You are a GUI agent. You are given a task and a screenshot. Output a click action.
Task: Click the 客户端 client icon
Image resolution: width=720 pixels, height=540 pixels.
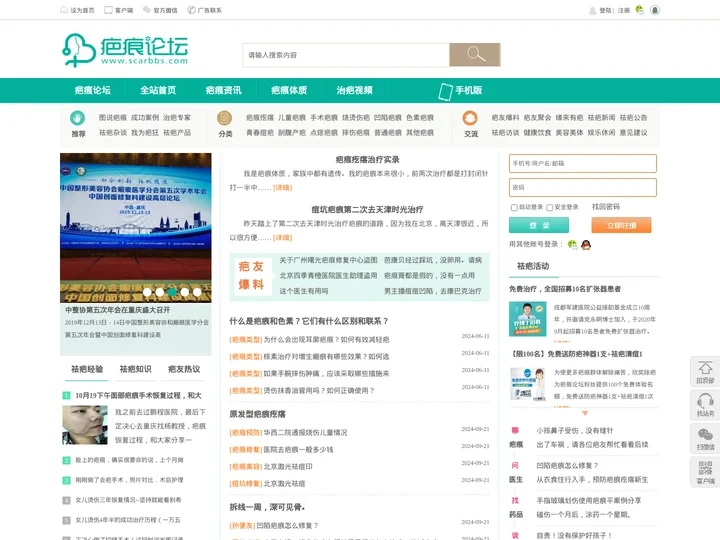pyautogui.click(x=108, y=10)
